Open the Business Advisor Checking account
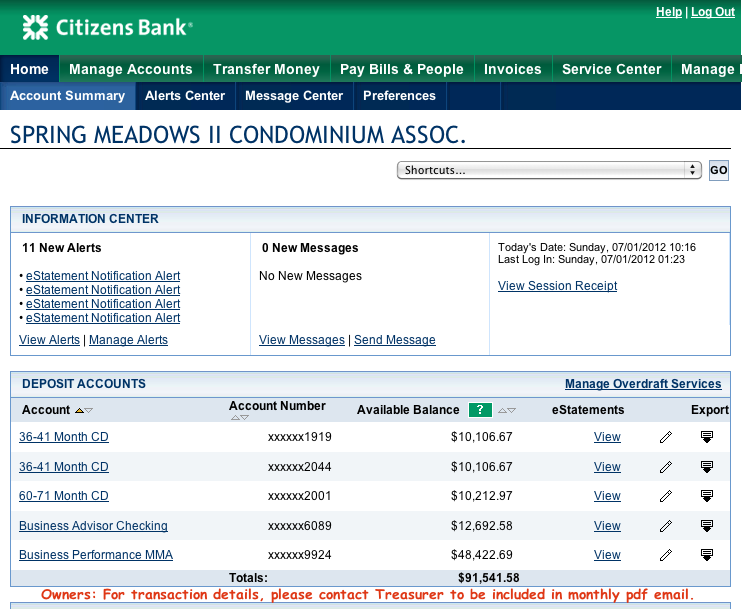Screen dimensions: 742x609 [93, 526]
